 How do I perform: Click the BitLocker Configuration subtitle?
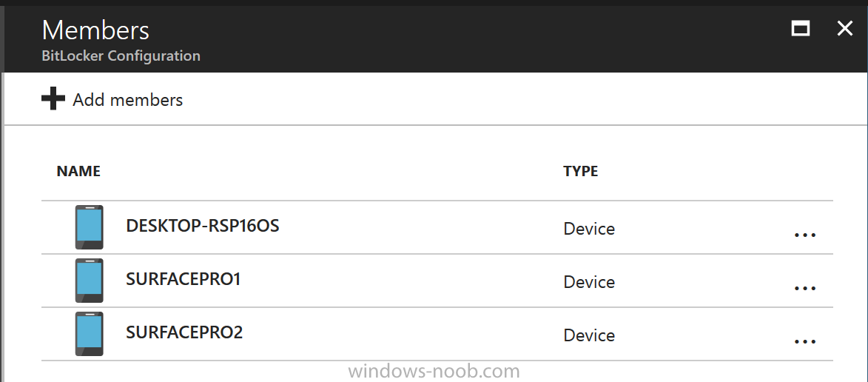[121, 56]
